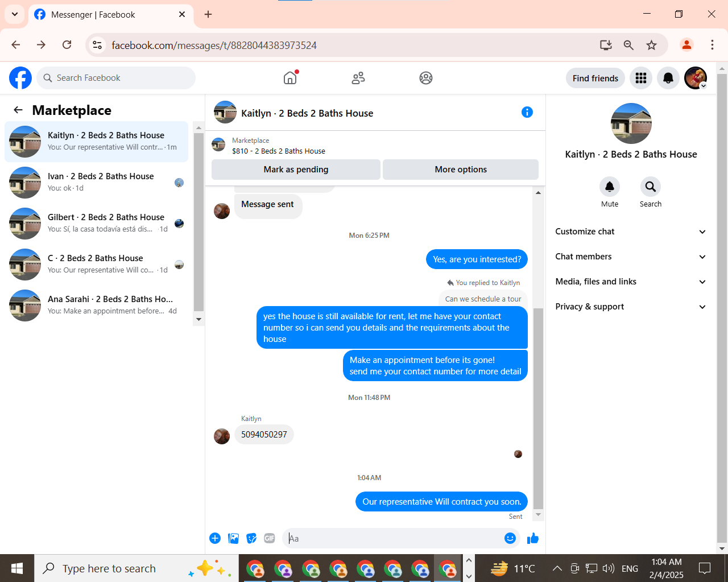Open the Groups icon in top navigation

426,78
